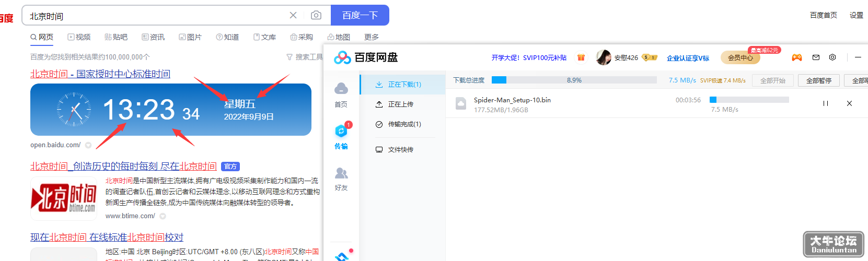Click the 百度一下 search button
Image resolution: width=868 pixels, height=261 pixels.
(x=360, y=15)
